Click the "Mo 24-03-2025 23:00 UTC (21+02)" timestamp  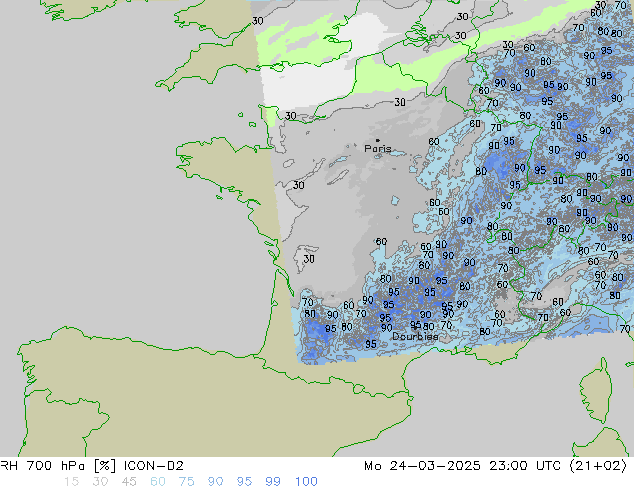495,466
